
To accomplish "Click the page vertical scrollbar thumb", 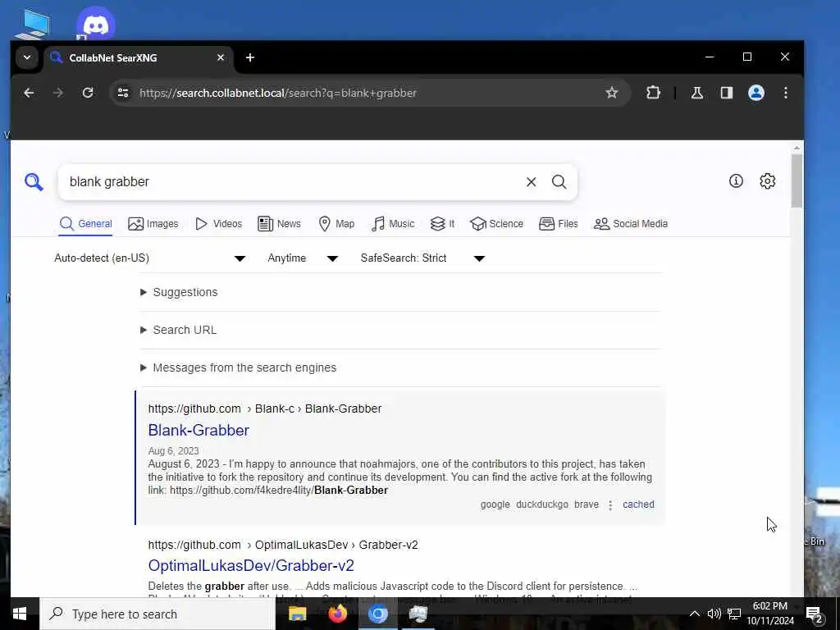I will [x=797, y=181].
